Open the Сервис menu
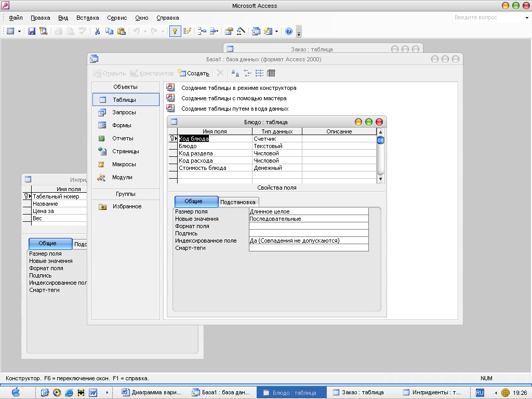This screenshot has height=399, width=532. (x=117, y=18)
